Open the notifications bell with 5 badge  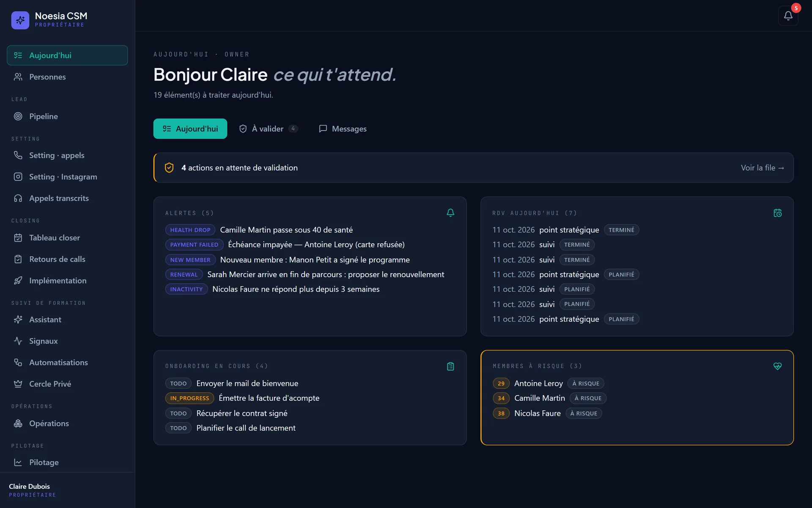pyautogui.click(x=788, y=16)
